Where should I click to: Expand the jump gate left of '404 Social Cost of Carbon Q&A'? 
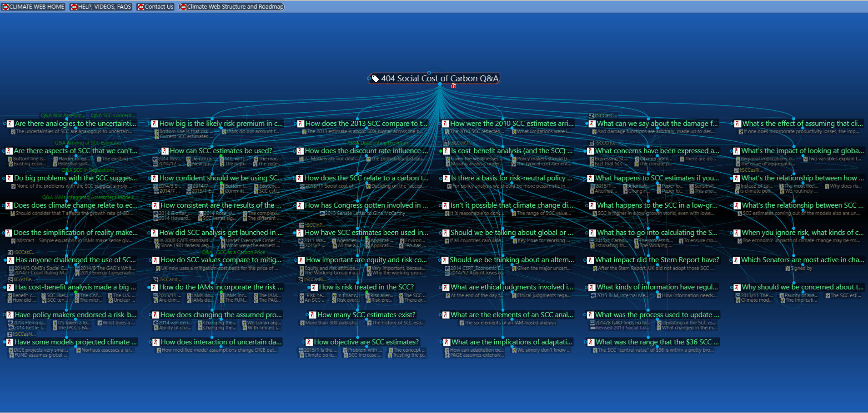pyautogui.click(x=369, y=79)
